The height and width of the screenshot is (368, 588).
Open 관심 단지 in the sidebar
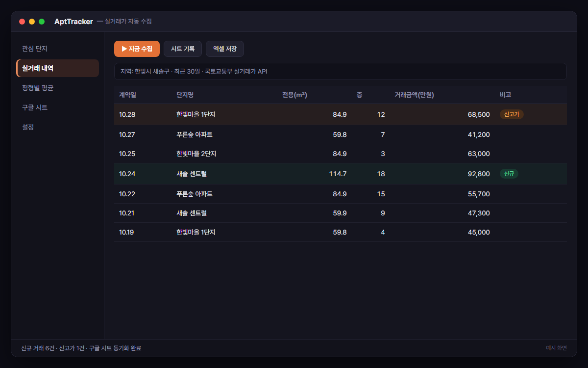pyautogui.click(x=58, y=49)
